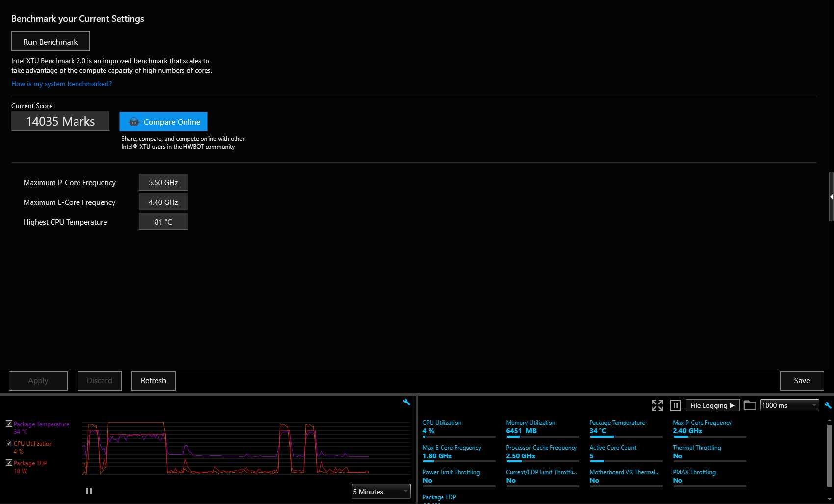Start File Logging
This screenshot has height=504, width=834.
pos(712,405)
